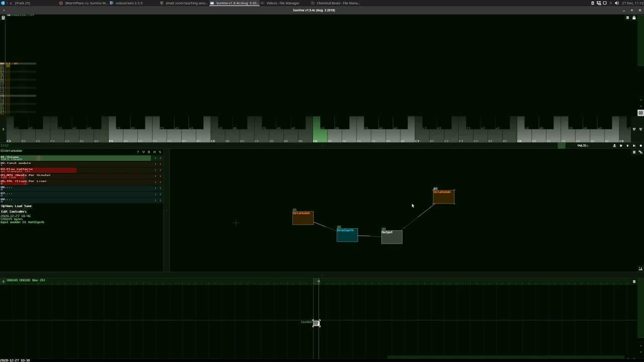Click the Options button
The image size is (644, 362).
click(7, 206)
